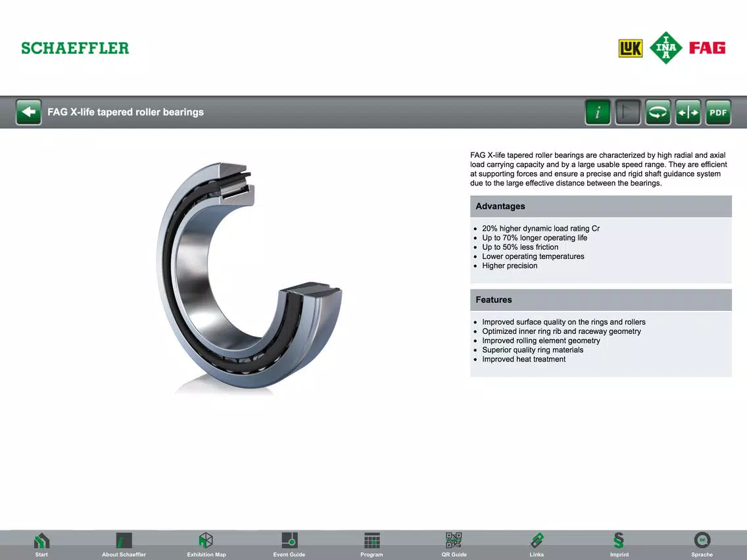The height and width of the screenshot is (560, 747).
Task: Open the Program tab
Action: [372, 545]
